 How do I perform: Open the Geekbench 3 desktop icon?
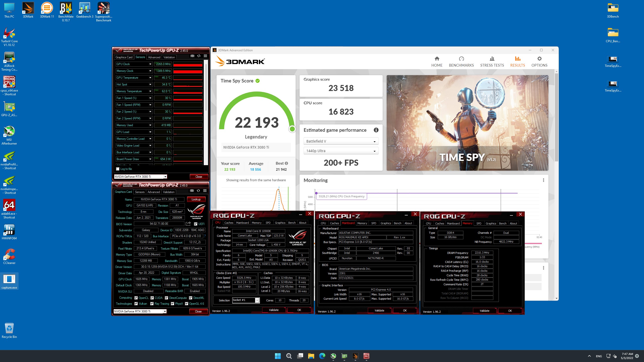[x=85, y=10]
